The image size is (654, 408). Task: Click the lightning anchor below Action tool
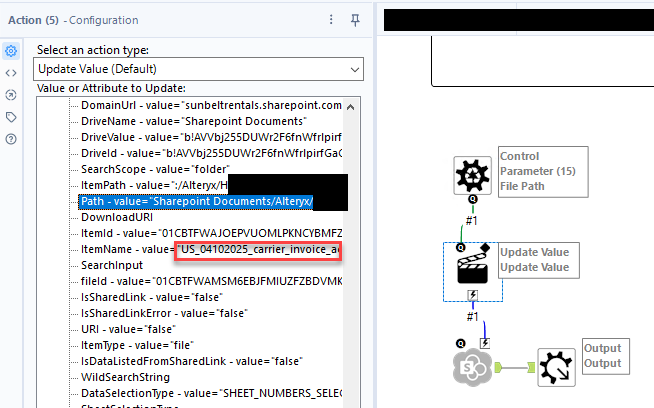473,295
